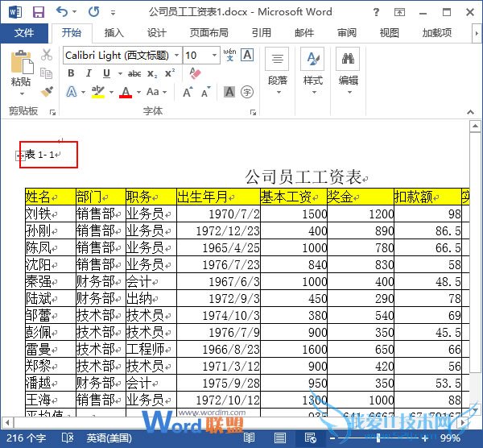Open underline style dropdown arrow
Screen dimensions: 483x448
coord(120,73)
